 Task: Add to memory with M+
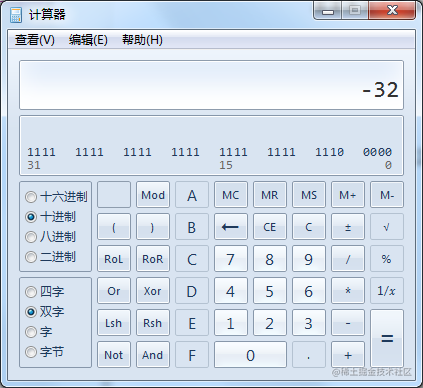pos(348,195)
